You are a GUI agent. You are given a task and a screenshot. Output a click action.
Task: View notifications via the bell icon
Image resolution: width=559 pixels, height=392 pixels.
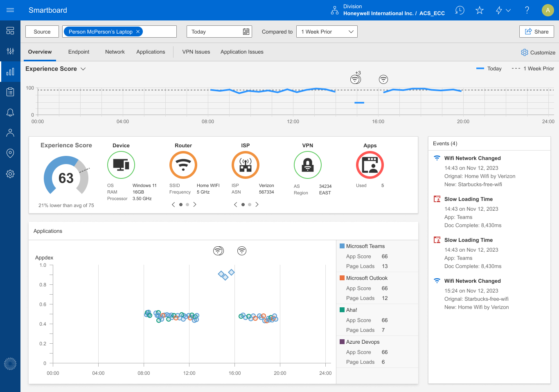(10, 112)
